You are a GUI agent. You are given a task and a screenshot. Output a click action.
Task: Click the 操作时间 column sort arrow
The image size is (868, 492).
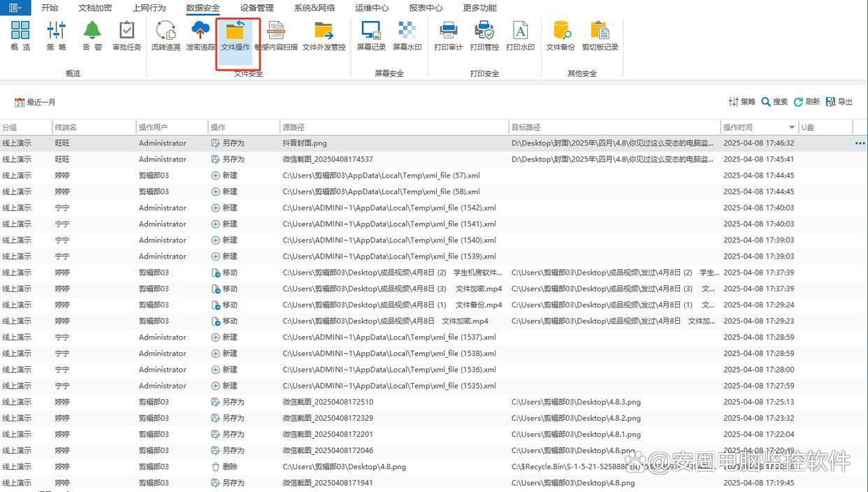pyautogui.click(x=792, y=127)
